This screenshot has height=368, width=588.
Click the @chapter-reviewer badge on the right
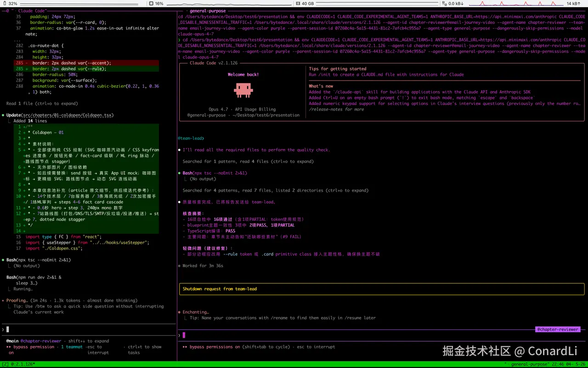point(558,329)
